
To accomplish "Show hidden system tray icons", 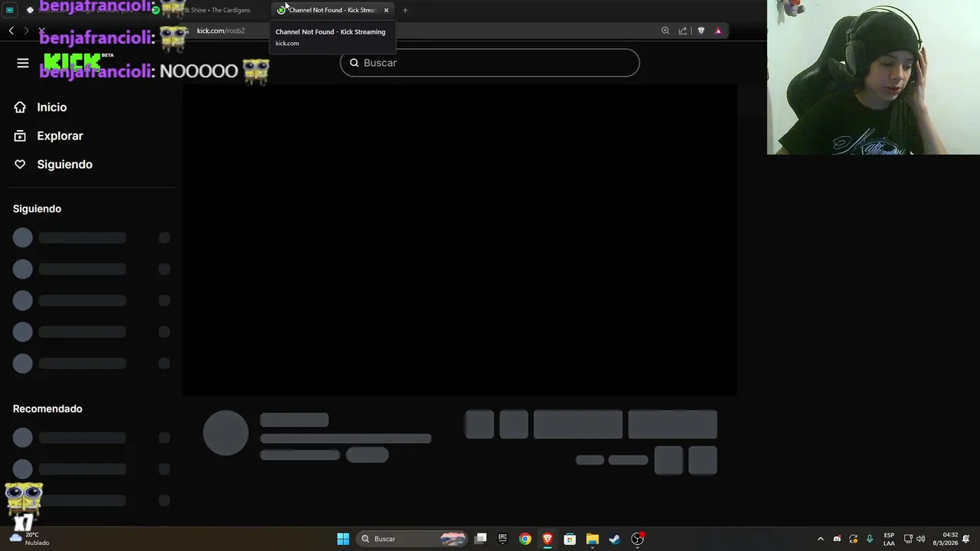I will 821,539.
